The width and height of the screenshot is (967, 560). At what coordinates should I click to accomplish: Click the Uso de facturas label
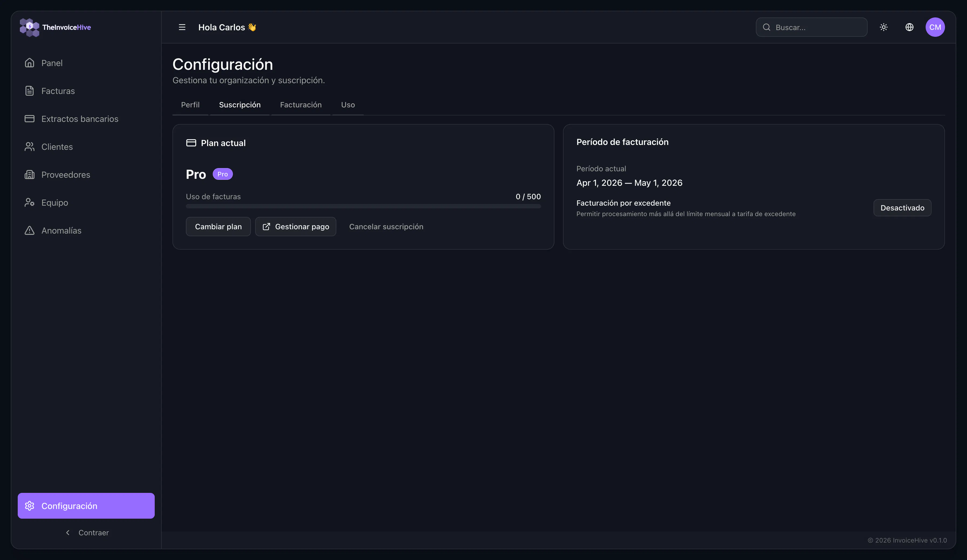[x=213, y=197]
